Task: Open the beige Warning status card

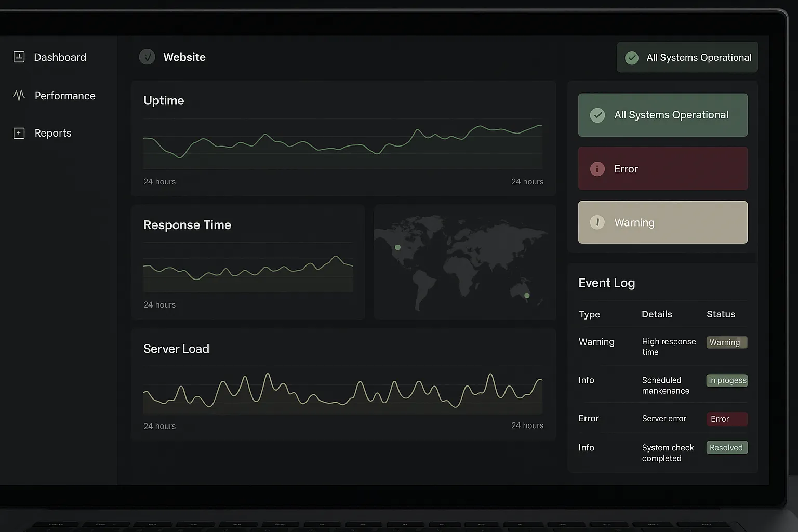Action: click(x=663, y=222)
